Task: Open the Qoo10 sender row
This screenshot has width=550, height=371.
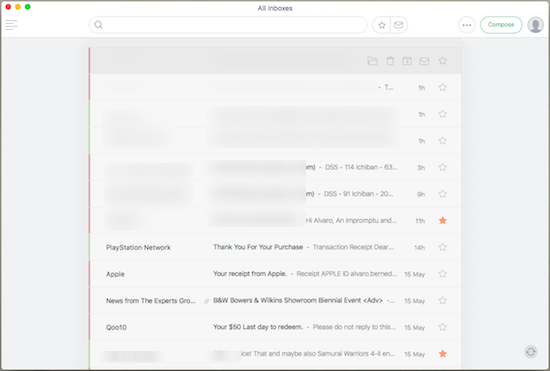Action: point(116,328)
